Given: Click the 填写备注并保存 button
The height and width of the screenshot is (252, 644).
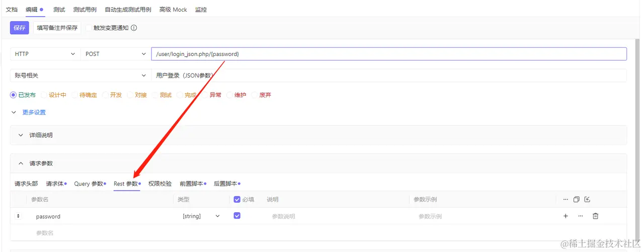Looking at the screenshot, I should click(x=57, y=28).
